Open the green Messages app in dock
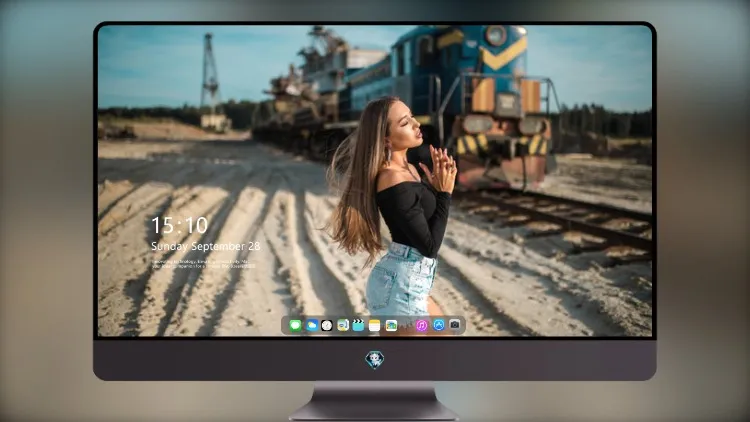 coord(295,326)
